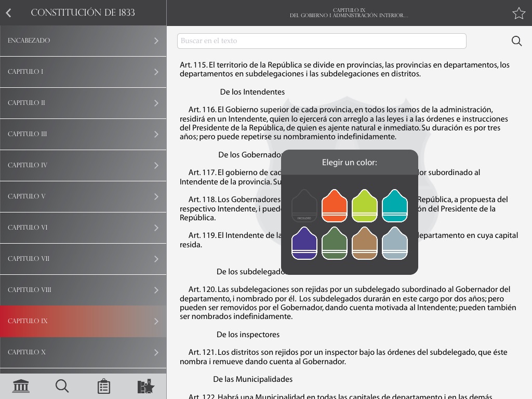Pick the brown highlighter color
This screenshot has height=399, width=532.
tap(365, 243)
